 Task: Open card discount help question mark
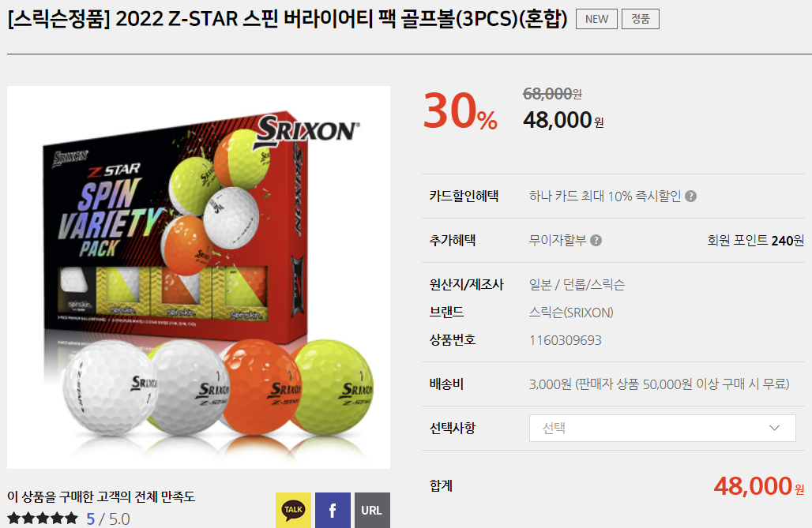[x=690, y=197]
